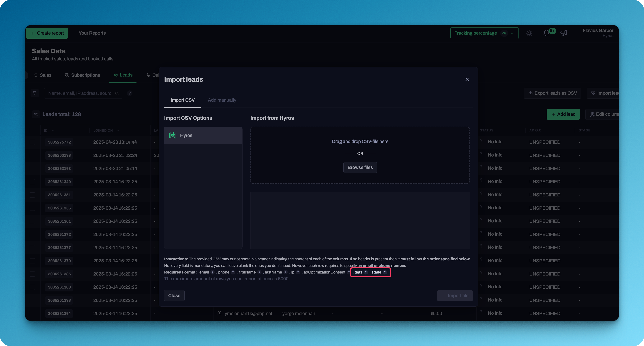Switch to the Leads tab
Screen dimensions: 644x346
[x=123, y=75]
